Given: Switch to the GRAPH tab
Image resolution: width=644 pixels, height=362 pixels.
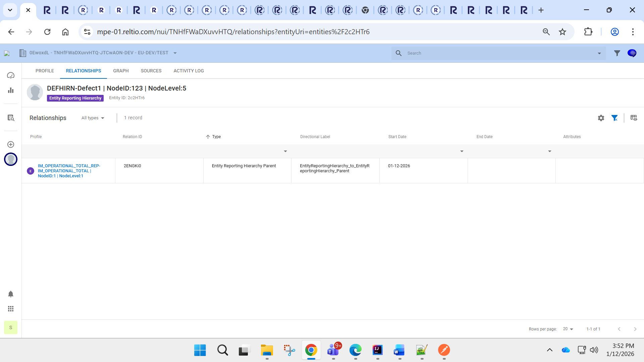Looking at the screenshot, I should [x=121, y=71].
